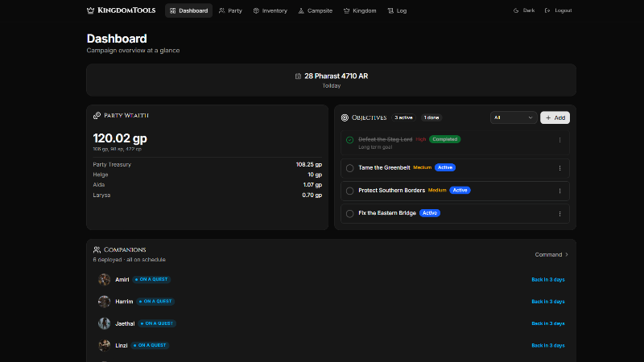This screenshot has height=362, width=644.
Task: Open options menu for Fix the Eastern Bridge
Action: 559,214
